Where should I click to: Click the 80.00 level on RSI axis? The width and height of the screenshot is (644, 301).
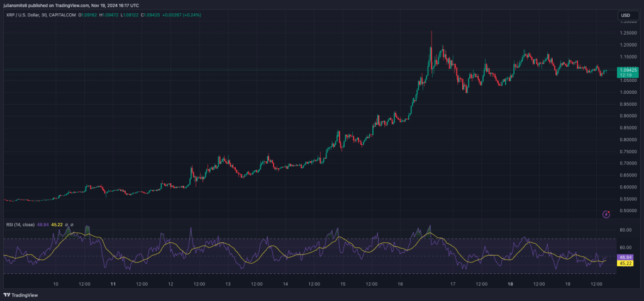pyautogui.click(x=625, y=230)
